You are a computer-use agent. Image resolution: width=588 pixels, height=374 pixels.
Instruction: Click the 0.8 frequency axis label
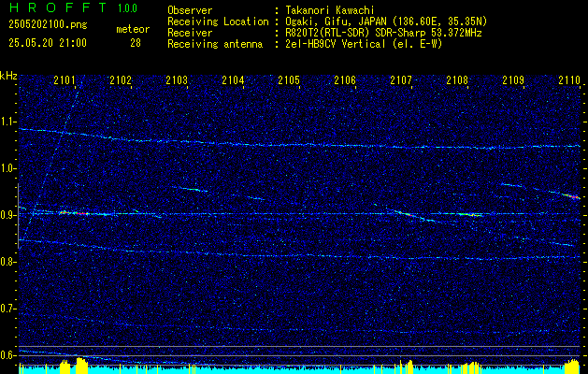point(8,262)
